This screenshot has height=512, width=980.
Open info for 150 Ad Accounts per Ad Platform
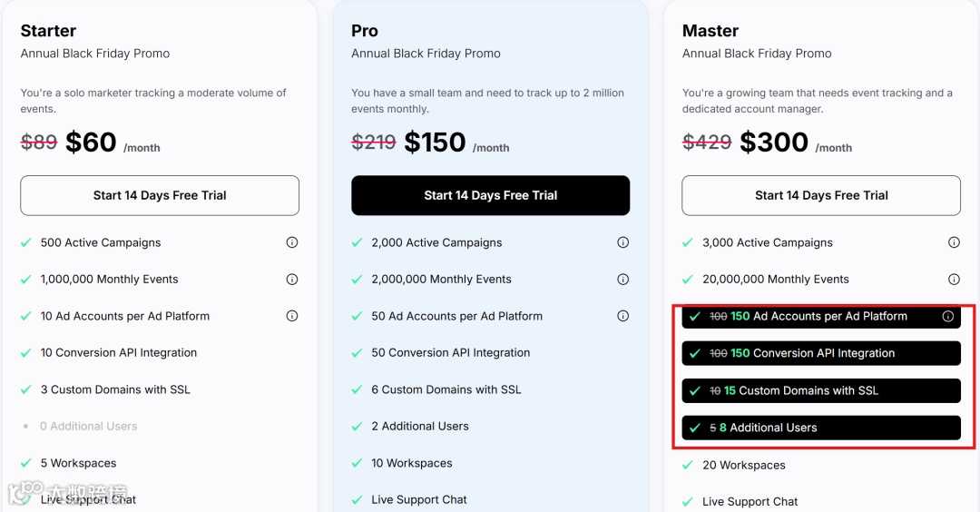(x=948, y=317)
